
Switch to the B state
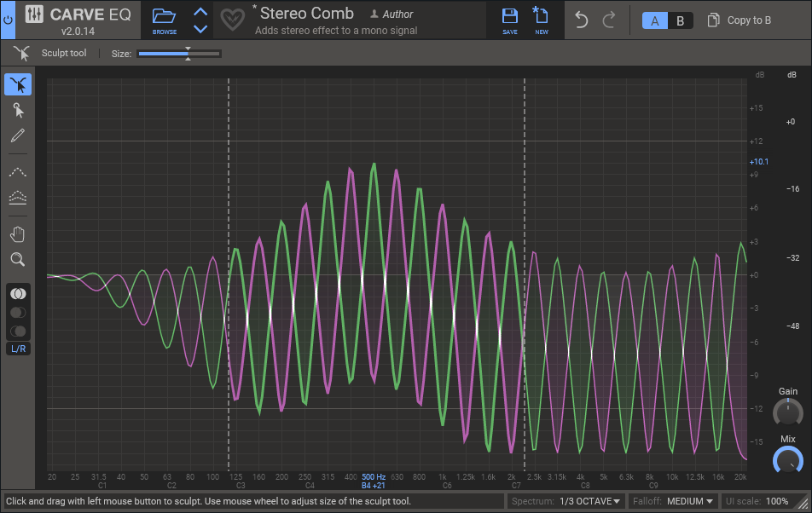pyautogui.click(x=680, y=20)
